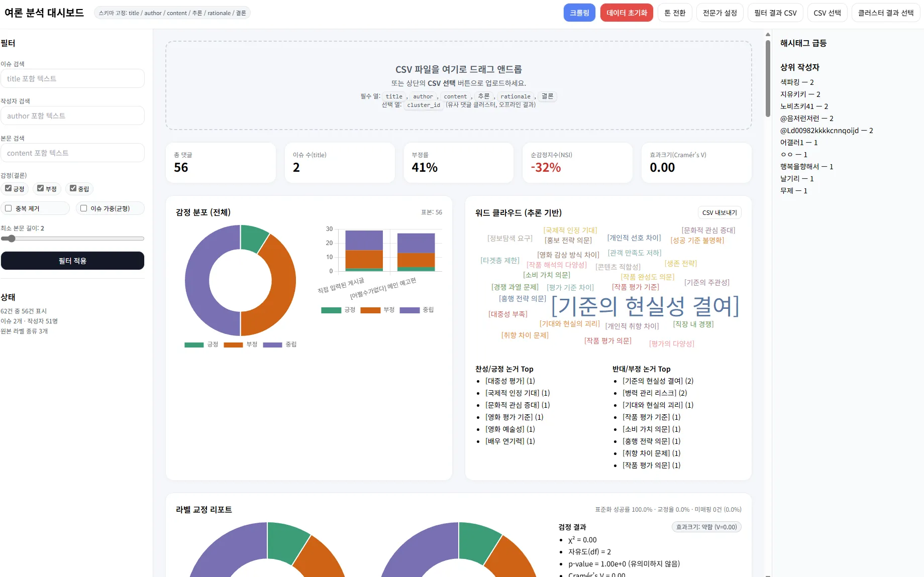
Task: Select list item [병력 관리 리스크] (2)
Action: point(655,393)
